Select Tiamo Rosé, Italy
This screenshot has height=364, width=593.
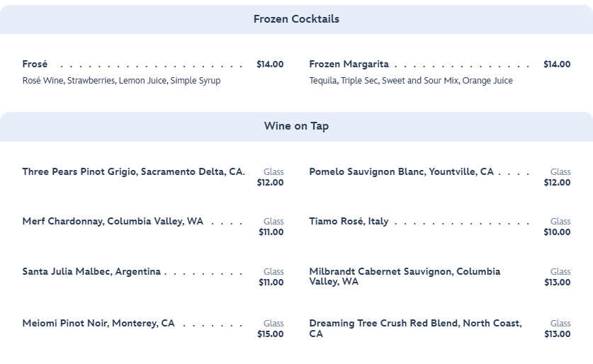coord(349,222)
